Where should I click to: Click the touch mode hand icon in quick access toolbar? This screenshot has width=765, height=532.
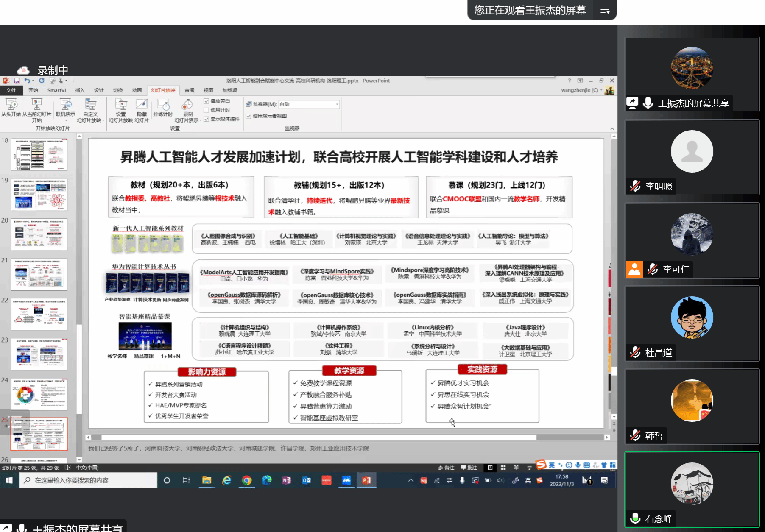point(61,81)
